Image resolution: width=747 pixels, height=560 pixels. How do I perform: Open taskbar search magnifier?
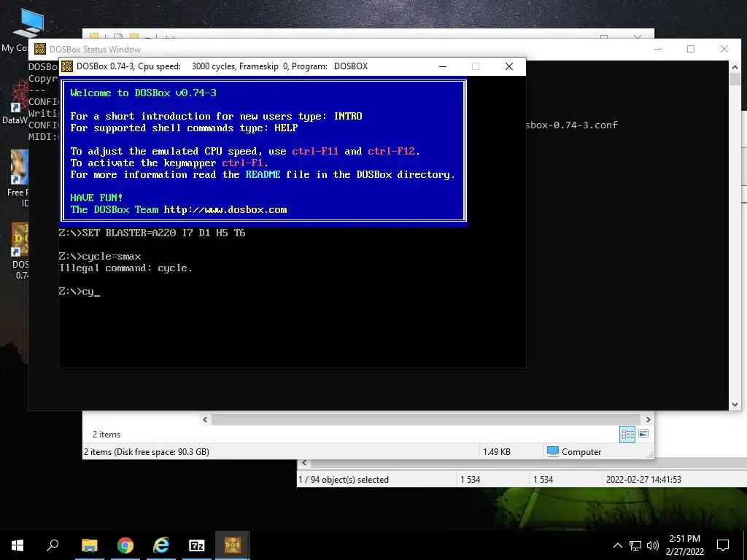[53, 545]
